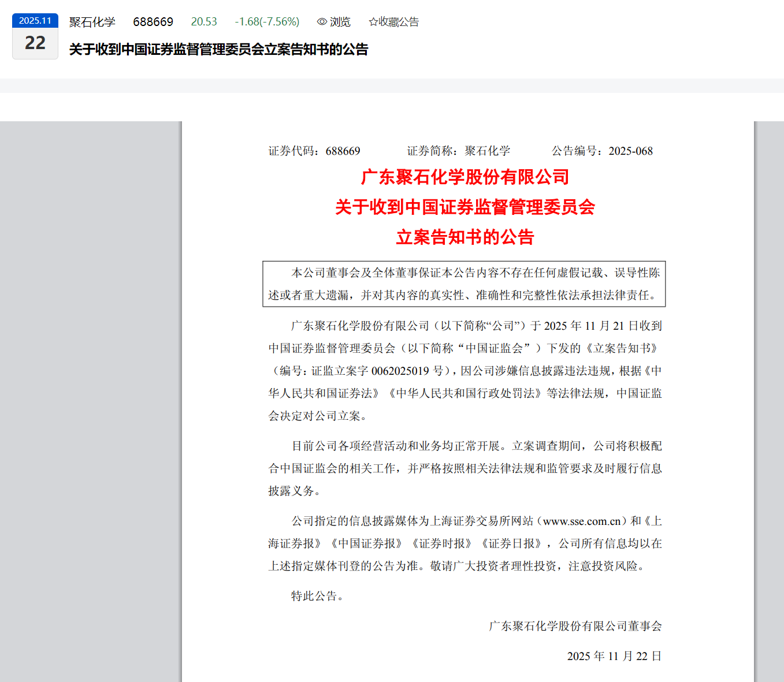Click the boxed line starting 述或者重大遗漏
Image resolution: width=784 pixels, height=682 pixels.
(x=463, y=295)
